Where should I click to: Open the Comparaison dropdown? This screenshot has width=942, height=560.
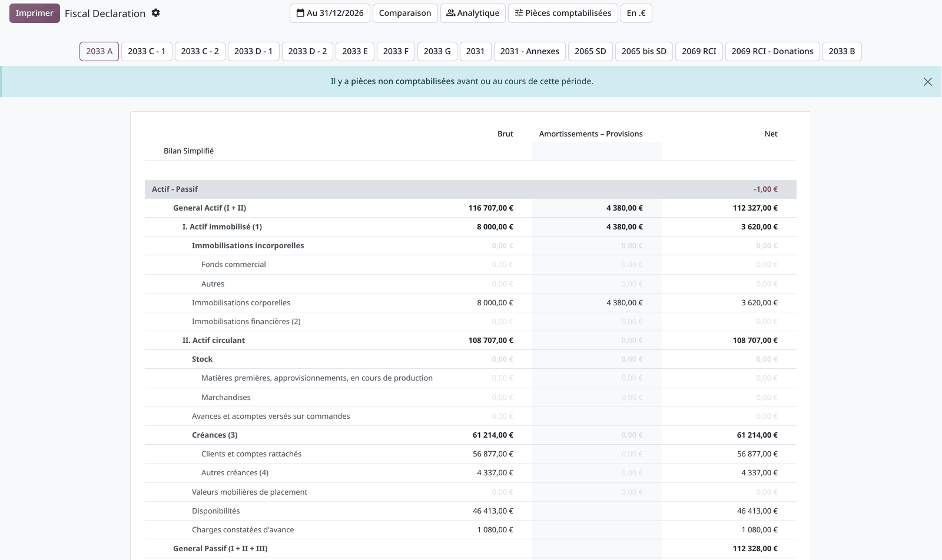click(x=405, y=13)
